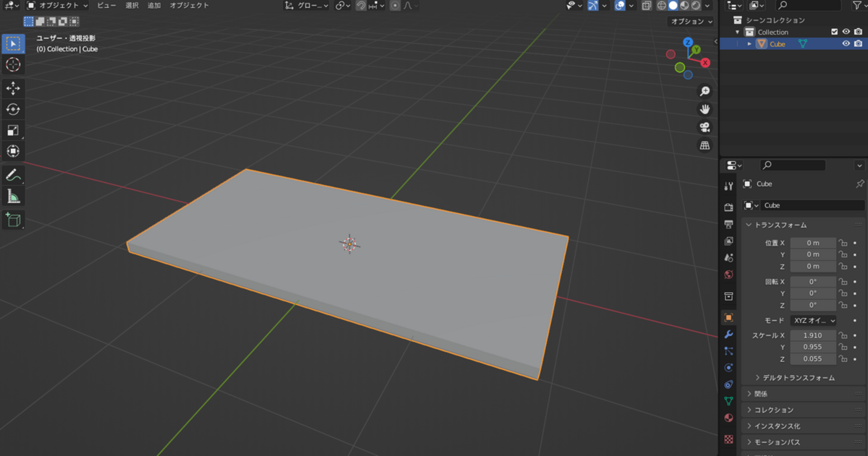Snap view to the Z axis gizmo

tap(688, 43)
